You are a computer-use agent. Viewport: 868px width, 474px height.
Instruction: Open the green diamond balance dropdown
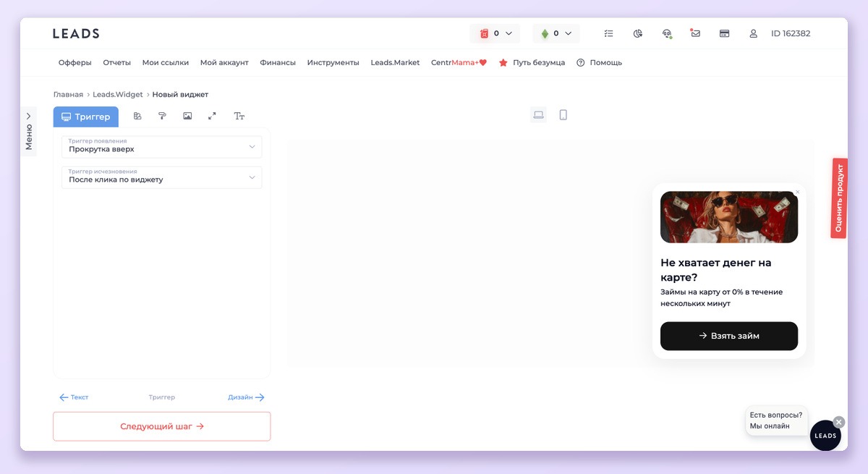pos(556,33)
